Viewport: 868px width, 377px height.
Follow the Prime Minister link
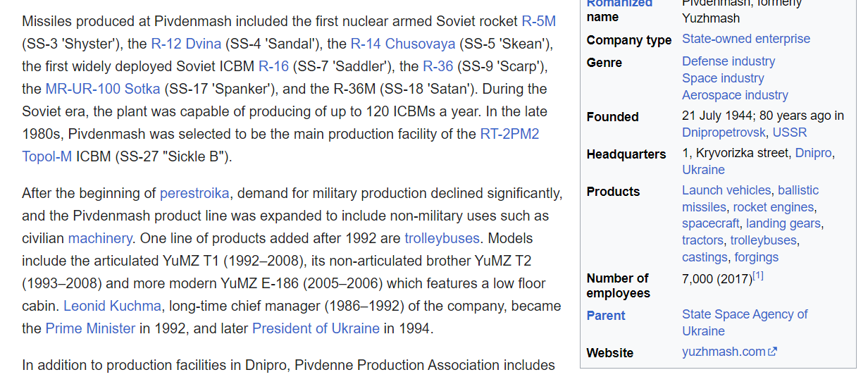90,328
